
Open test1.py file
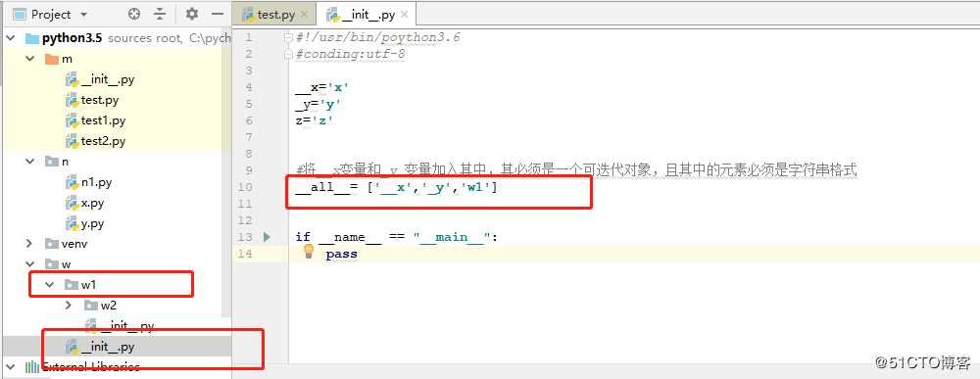[x=103, y=120]
